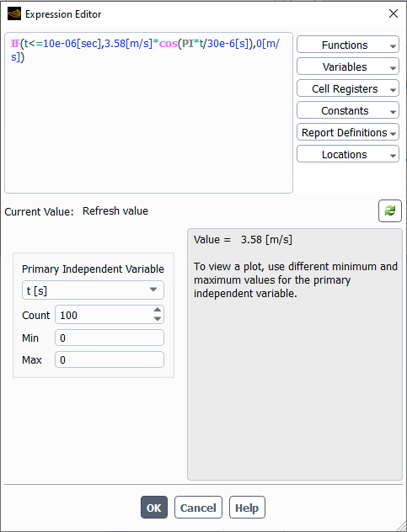Click in the expression text area
The height and width of the screenshot is (532, 407).
[x=148, y=113]
